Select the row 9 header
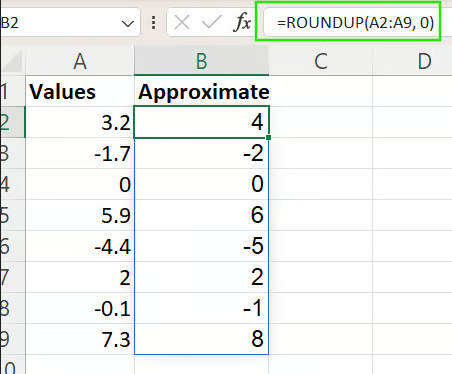452x374 pixels. click(x=13, y=339)
